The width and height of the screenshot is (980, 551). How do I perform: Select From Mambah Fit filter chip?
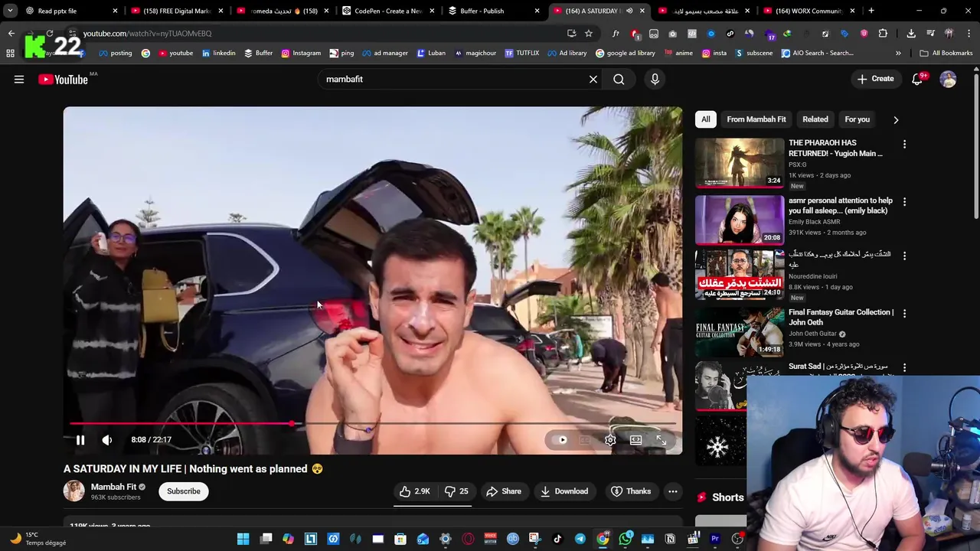coord(756,119)
